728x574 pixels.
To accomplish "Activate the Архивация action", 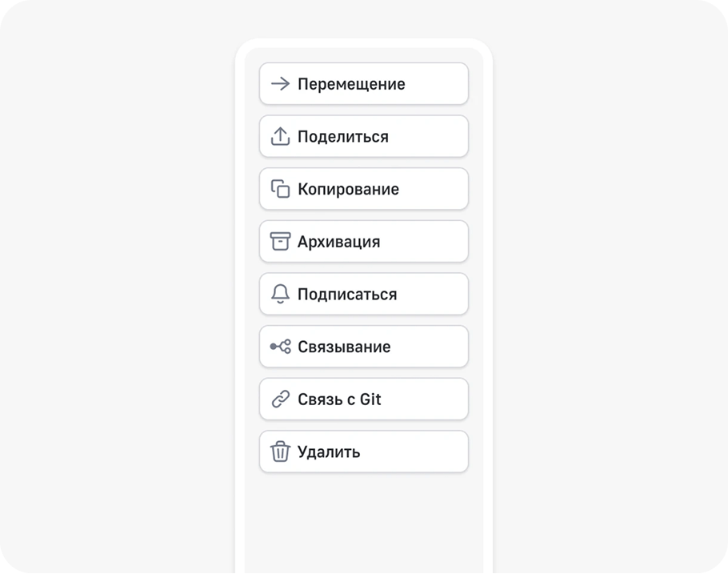I will pos(364,241).
